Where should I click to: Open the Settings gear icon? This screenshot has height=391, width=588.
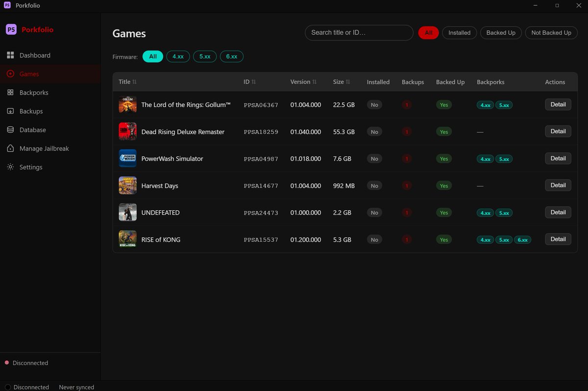click(x=10, y=167)
